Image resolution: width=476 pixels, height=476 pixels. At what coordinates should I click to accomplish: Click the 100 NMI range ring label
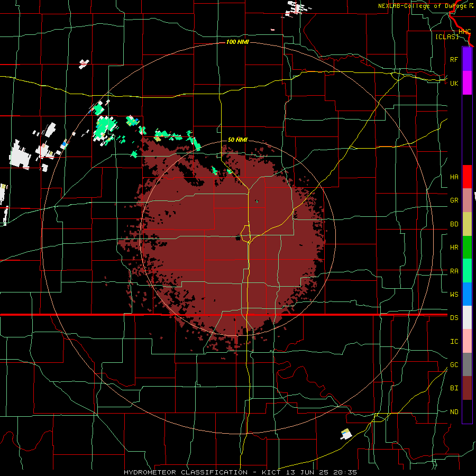[237, 42]
